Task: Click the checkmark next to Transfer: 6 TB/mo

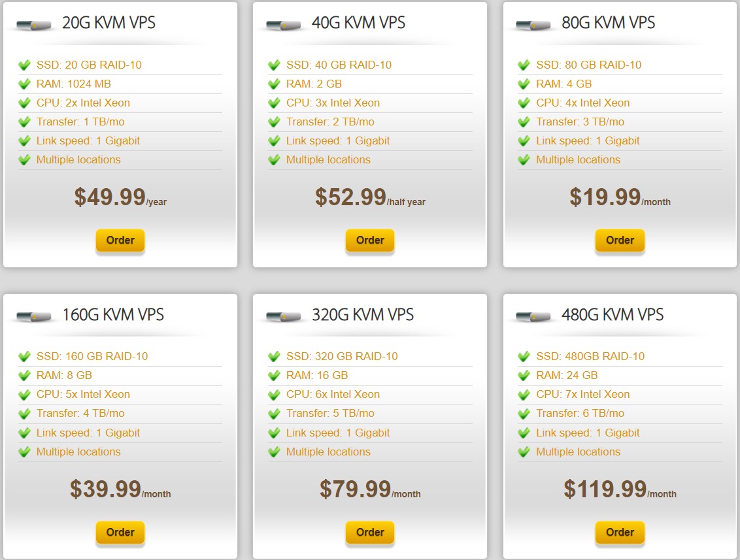Action: [x=523, y=414]
